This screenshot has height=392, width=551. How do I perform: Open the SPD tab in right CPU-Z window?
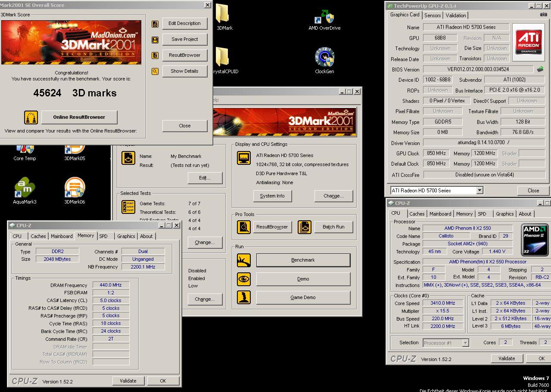tap(482, 214)
